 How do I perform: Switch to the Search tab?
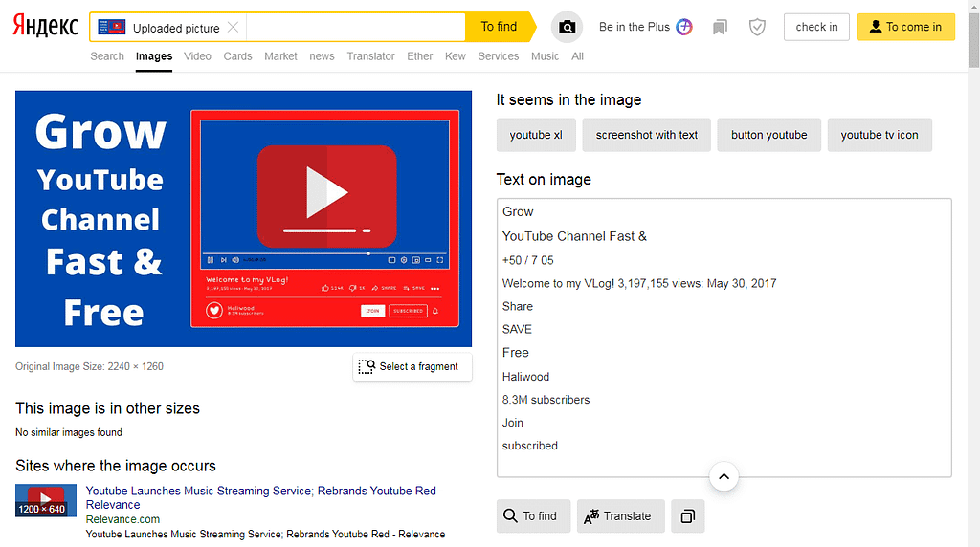pyautogui.click(x=107, y=56)
